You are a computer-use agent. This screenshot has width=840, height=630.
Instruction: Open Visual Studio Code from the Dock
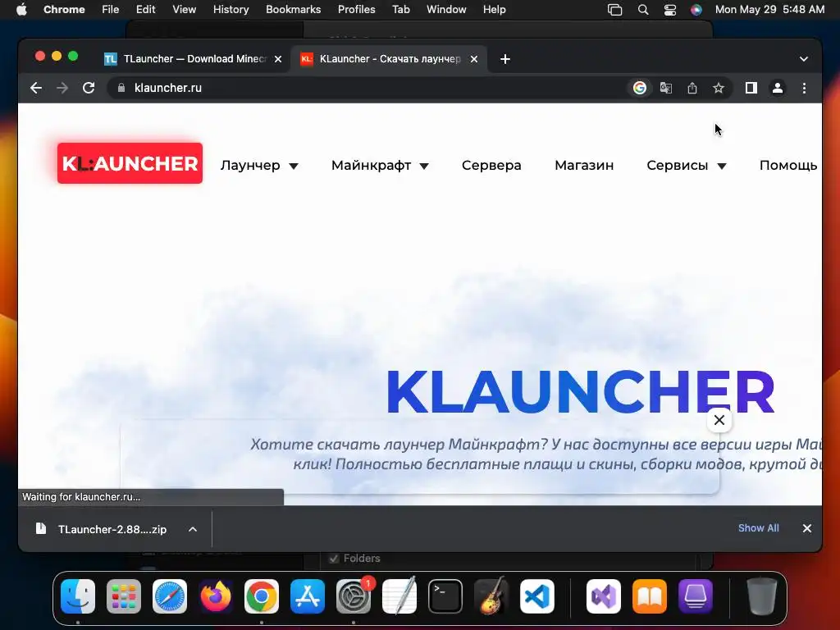tap(536, 596)
